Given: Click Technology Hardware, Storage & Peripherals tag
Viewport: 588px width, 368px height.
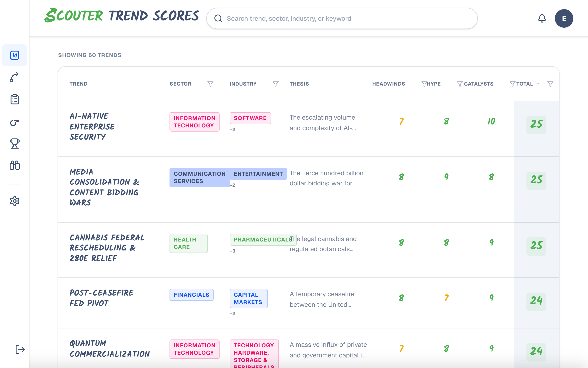Looking at the screenshot, I should tap(254, 354).
